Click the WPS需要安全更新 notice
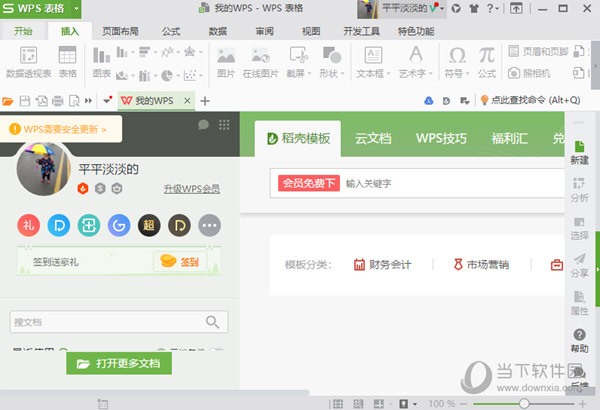The image size is (600, 410). [60, 129]
